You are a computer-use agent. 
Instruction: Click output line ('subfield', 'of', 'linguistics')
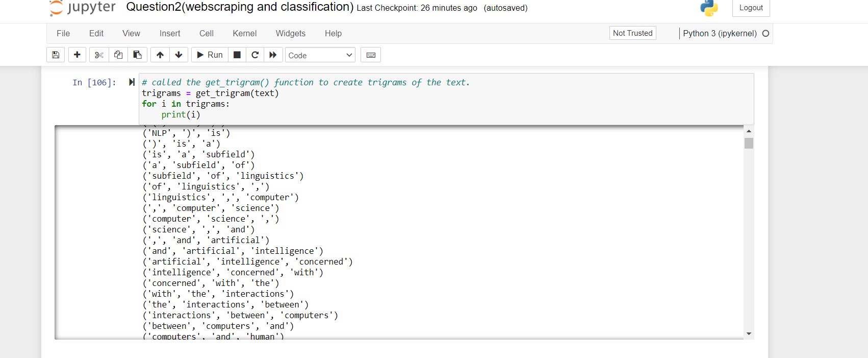point(223,176)
